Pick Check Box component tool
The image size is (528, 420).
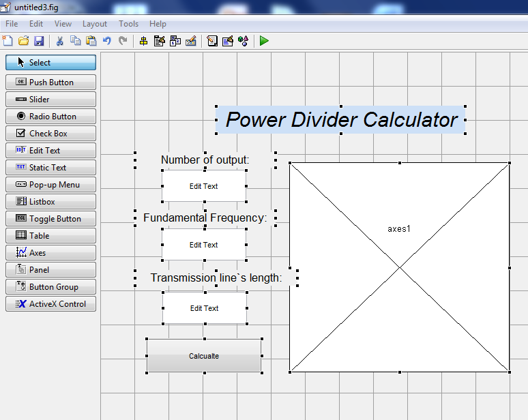[51, 133]
